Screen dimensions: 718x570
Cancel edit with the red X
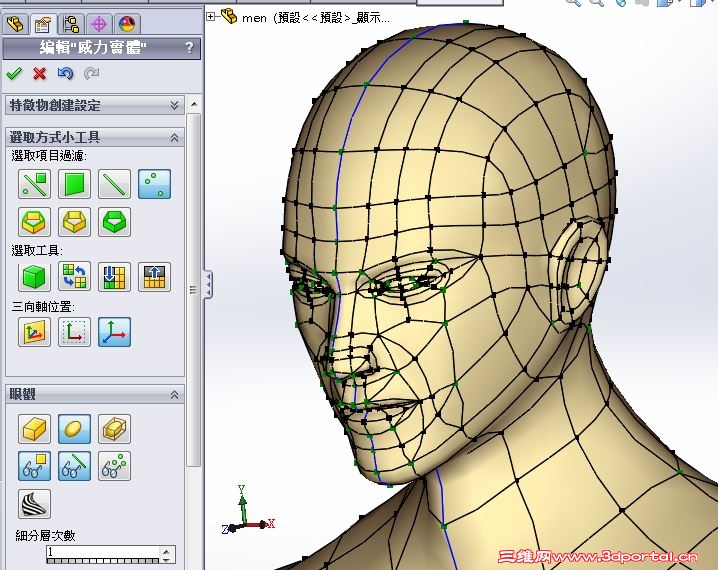(x=40, y=73)
